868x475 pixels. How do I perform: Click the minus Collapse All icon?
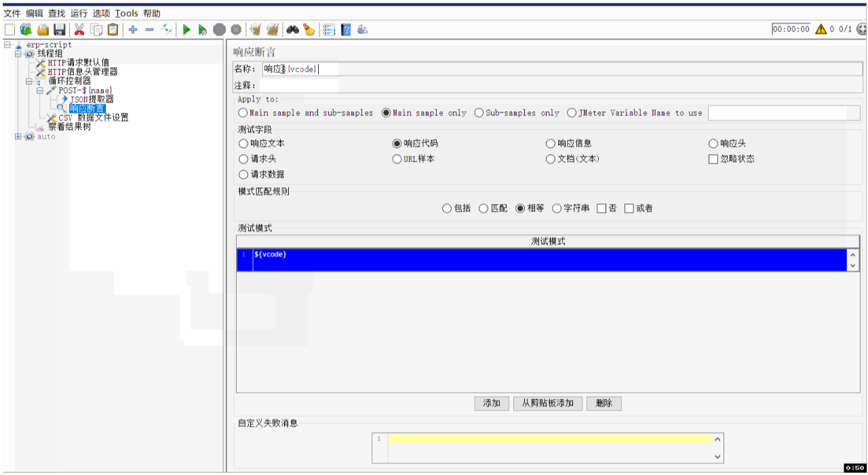pos(149,29)
